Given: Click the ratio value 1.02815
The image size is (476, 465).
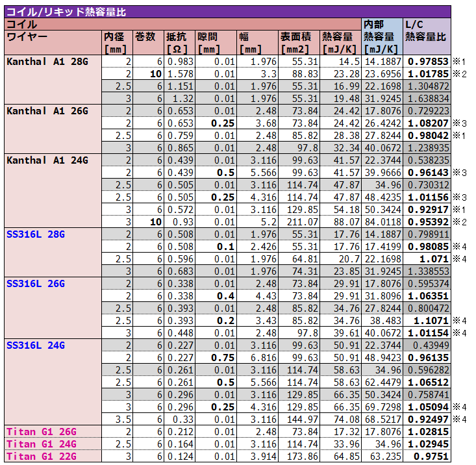Looking at the screenshot, I should pos(427,432).
